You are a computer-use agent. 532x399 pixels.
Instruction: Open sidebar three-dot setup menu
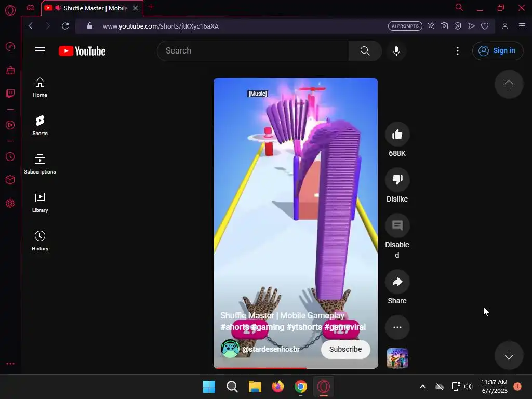coord(10,364)
